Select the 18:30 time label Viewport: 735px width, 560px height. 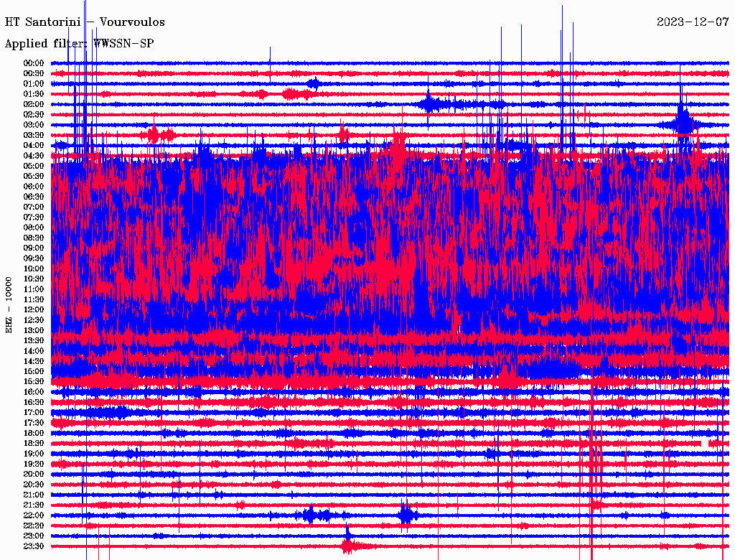coord(34,444)
